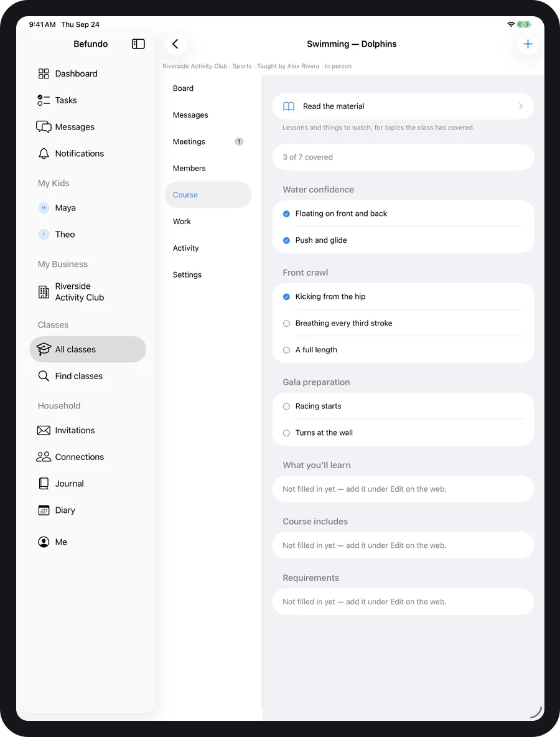Switch to the class Messages tab

pos(208,115)
